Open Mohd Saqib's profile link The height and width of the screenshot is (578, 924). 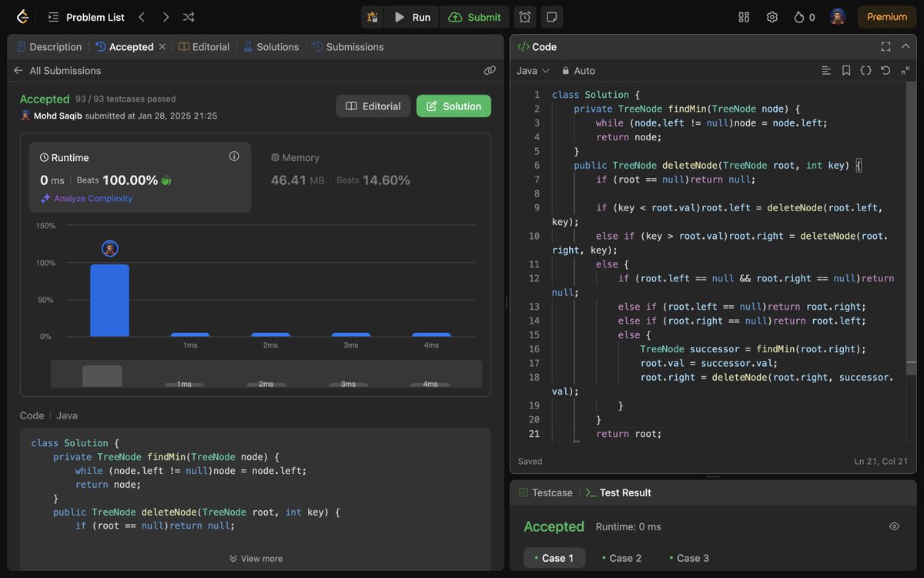tap(59, 116)
